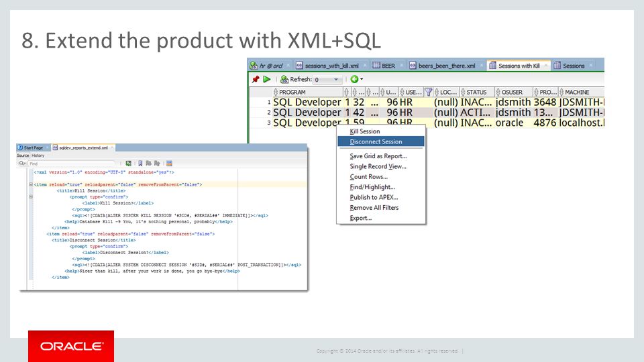Image resolution: width=644 pixels, height=362 pixels.
Task: Open the Refresh interval dropdown
Action: pyautogui.click(x=336, y=80)
